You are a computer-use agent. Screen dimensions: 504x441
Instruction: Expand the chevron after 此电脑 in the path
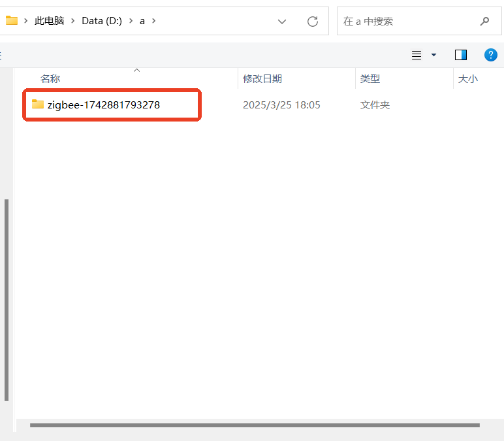[73, 21]
